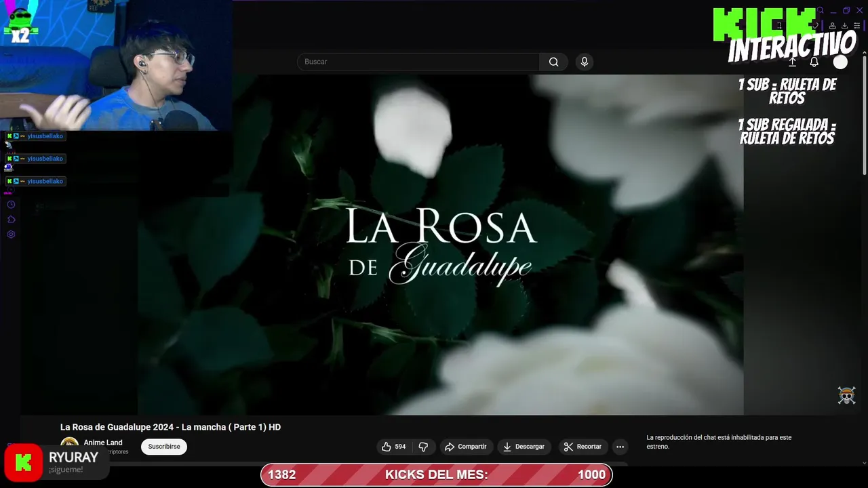
Task: Activate voice search microphone icon
Action: pos(585,62)
